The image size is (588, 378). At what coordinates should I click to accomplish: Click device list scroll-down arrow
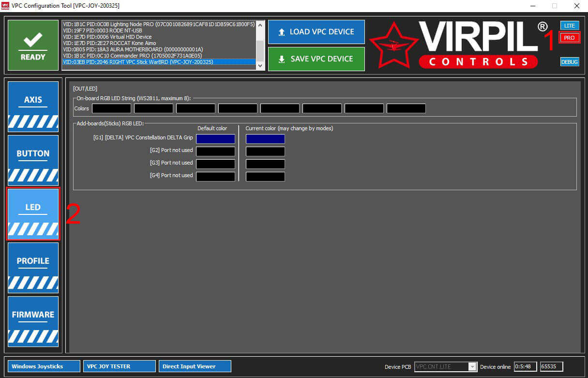(260, 66)
